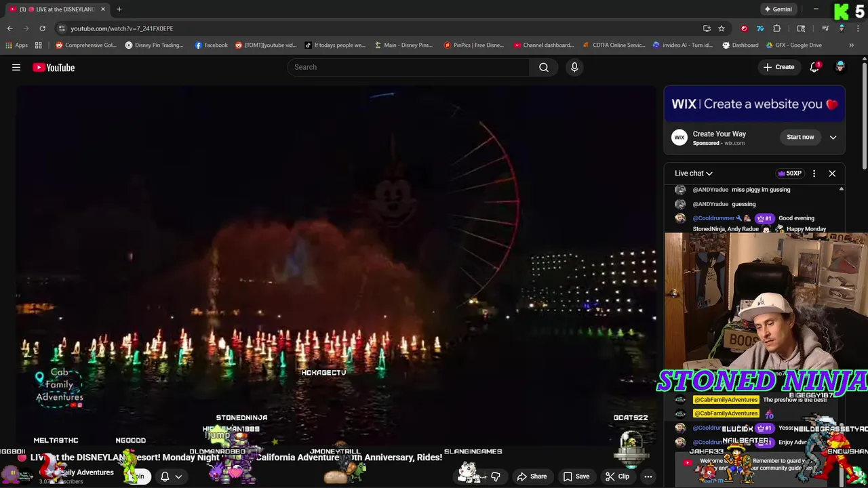The image size is (868, 488).
Task: Open Channel dashboard bookmark
Action: click(x=543, y=45)
